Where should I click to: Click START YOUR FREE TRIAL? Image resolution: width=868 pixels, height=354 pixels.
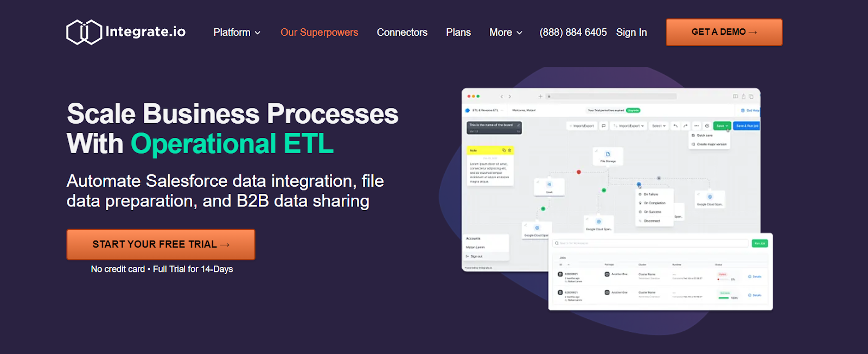[161, 244]
